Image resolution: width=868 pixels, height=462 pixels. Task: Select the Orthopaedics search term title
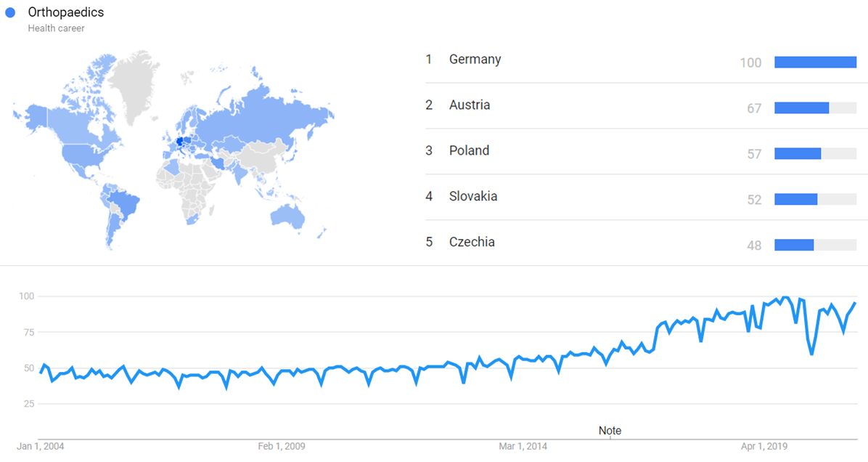tap(65, 12)
